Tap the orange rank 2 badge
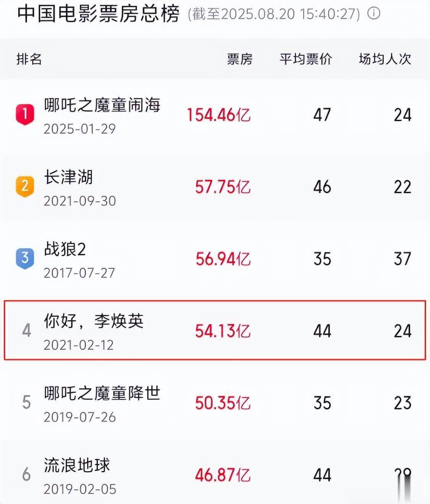This screenshot has width=430, height=504. pos(25,186)
